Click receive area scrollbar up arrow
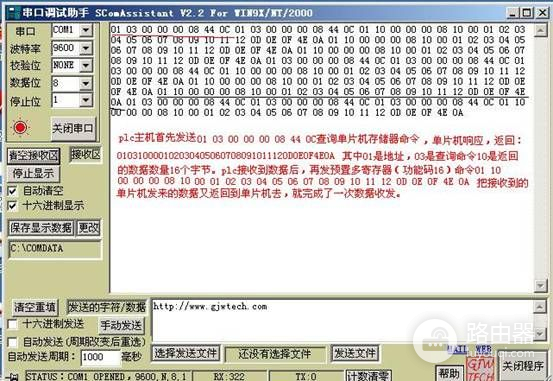The height and width of the screenshot is (381, 553). pyautogui.click(x=540, y=31)
